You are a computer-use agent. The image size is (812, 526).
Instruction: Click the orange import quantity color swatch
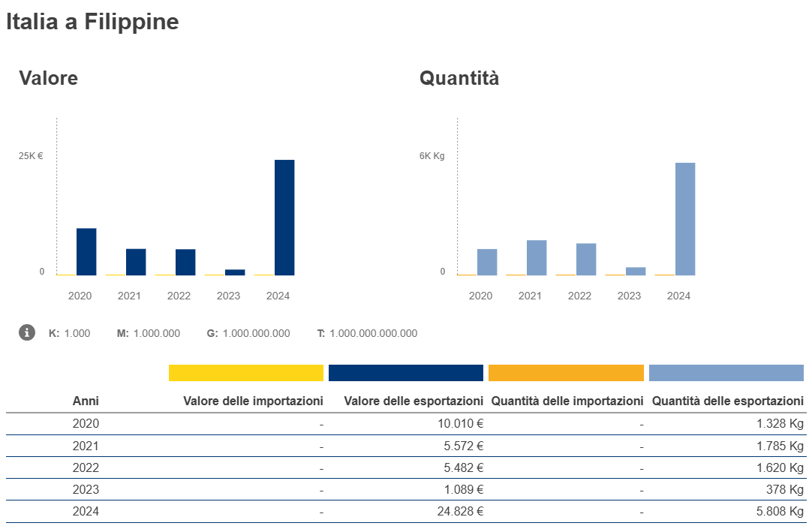coord(566,373)
